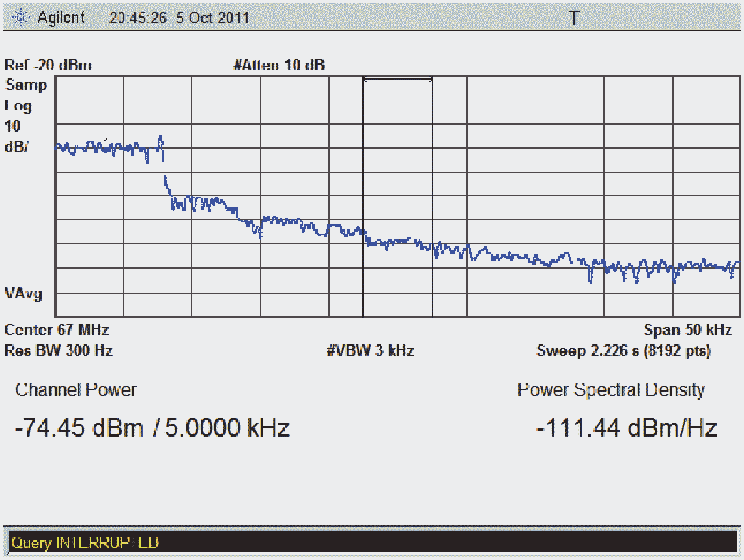Click the timestamp 20:45:26 5 Oct 2011

tap(179, 18)
